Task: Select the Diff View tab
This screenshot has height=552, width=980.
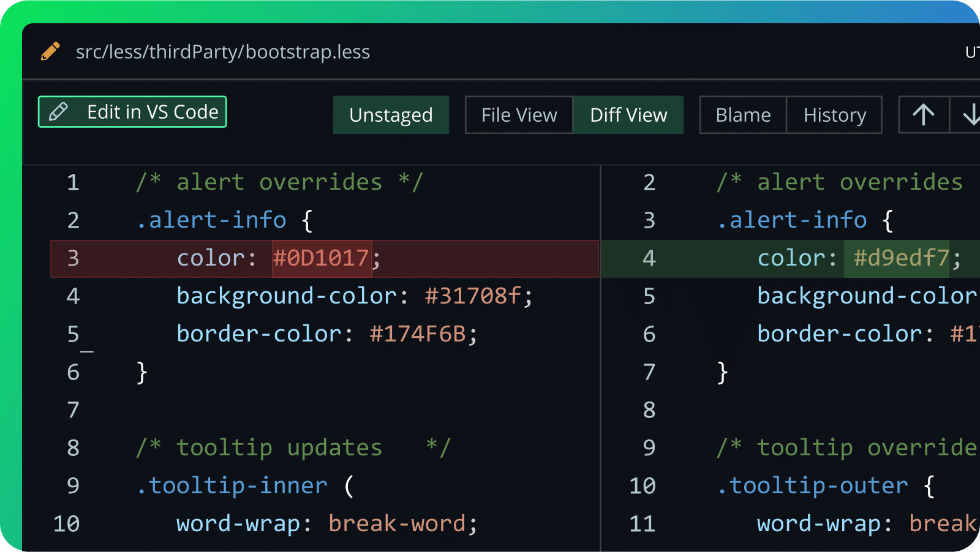Action: [628, 114]
